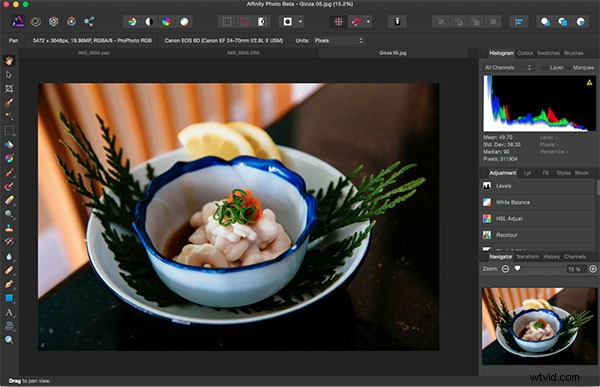Switch to the History panel tab
Viewport: 600px width, 387px height.
click(x=551, y=257)
